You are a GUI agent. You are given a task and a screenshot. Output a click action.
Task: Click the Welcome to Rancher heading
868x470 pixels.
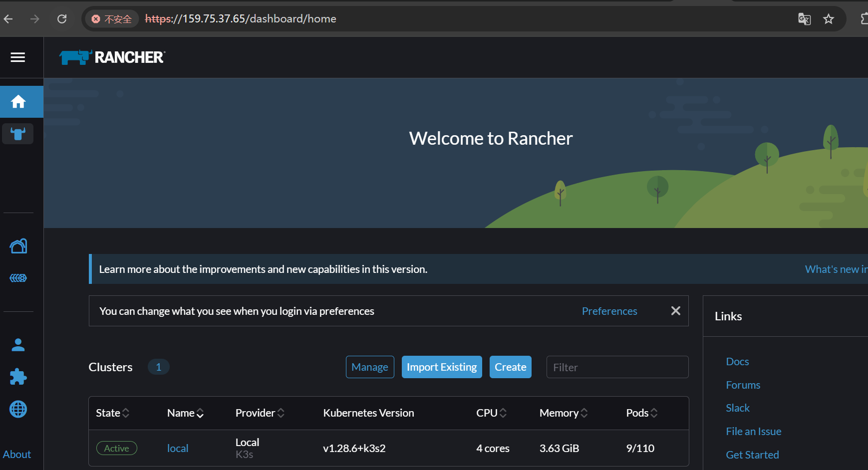tap(491, 138)
